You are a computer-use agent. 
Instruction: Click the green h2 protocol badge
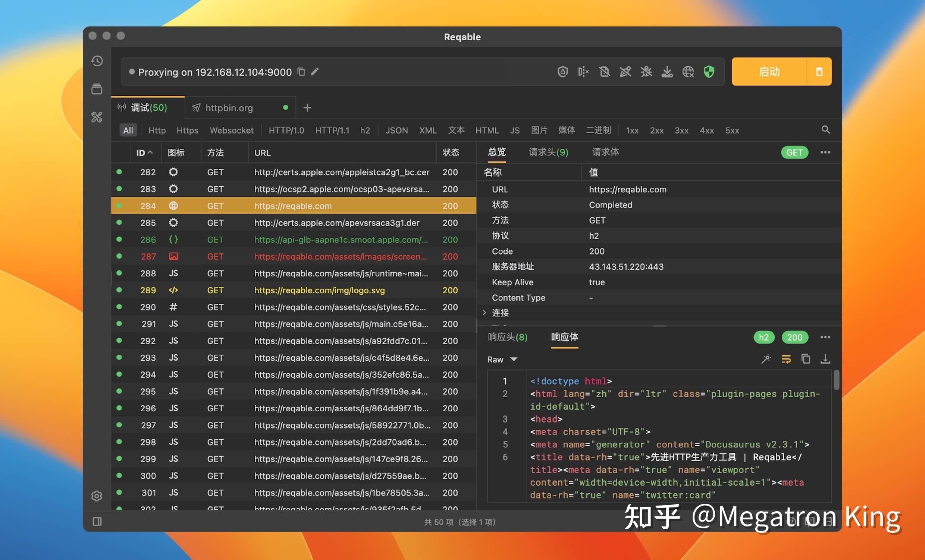(764, 337)
